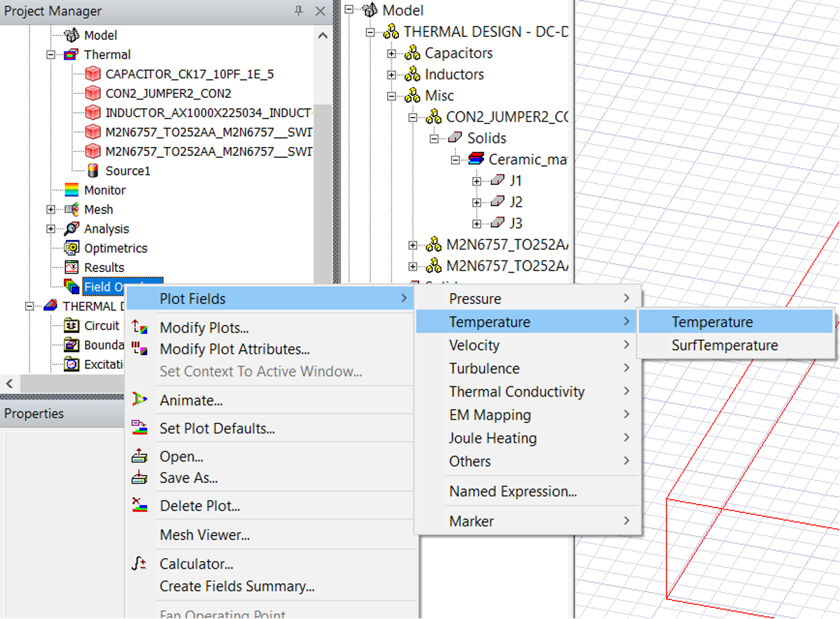Open the Velocity submenu

click(474, 346)
